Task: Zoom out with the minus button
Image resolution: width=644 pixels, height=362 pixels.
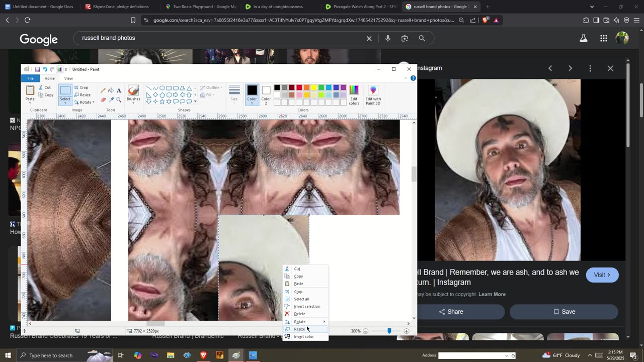Action: [x=366, y=331]
